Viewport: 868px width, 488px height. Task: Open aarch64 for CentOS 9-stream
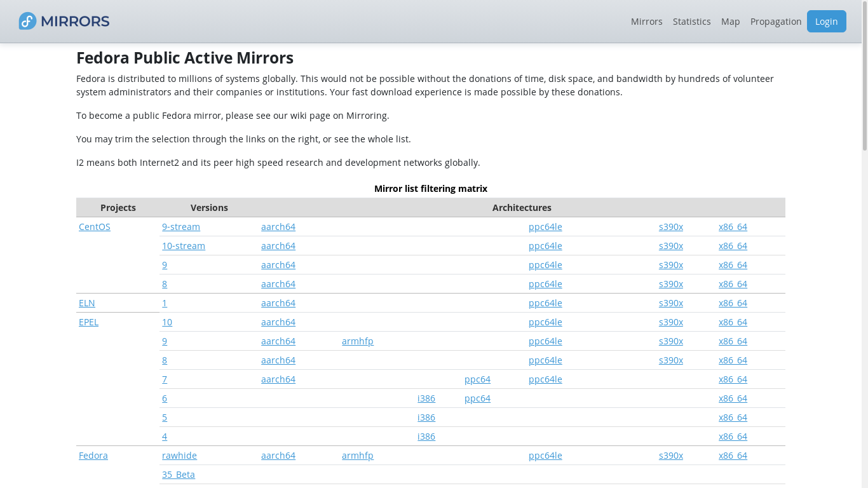coord(278,227)
